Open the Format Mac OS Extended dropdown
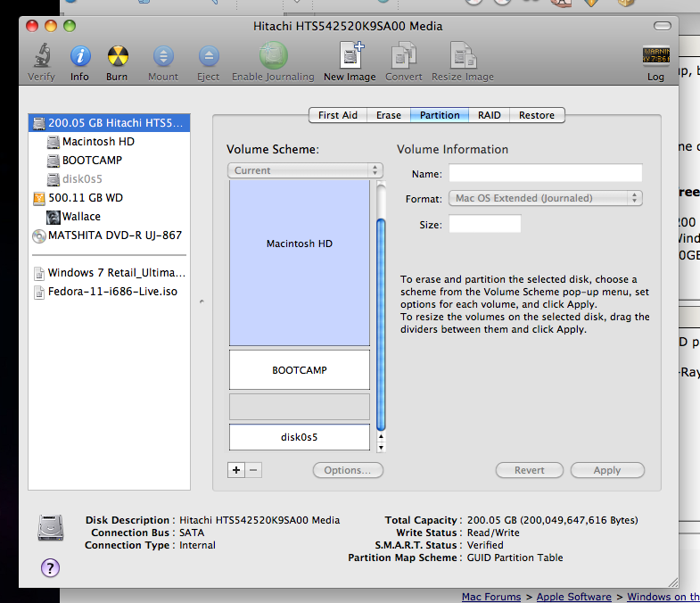This screenshot has height=603, width=700. [546, 198]
